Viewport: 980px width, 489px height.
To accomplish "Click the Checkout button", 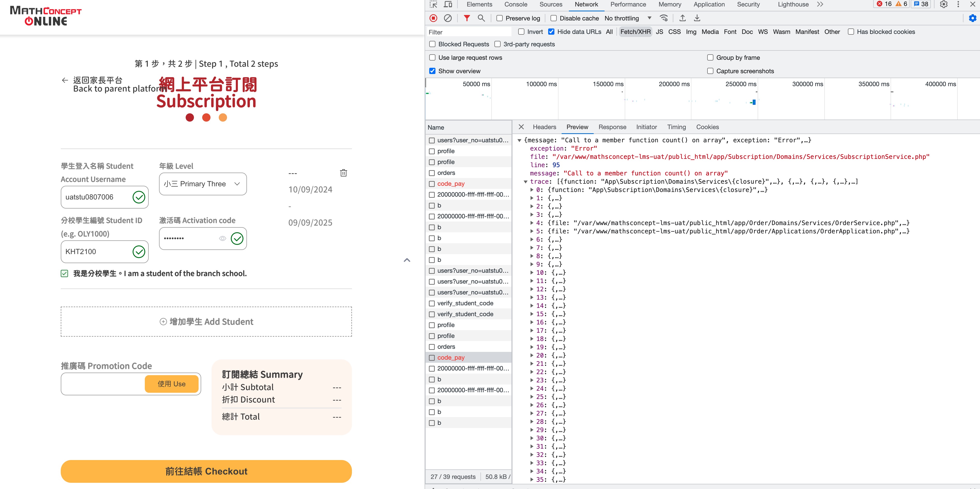I will [x=206, y=471].
